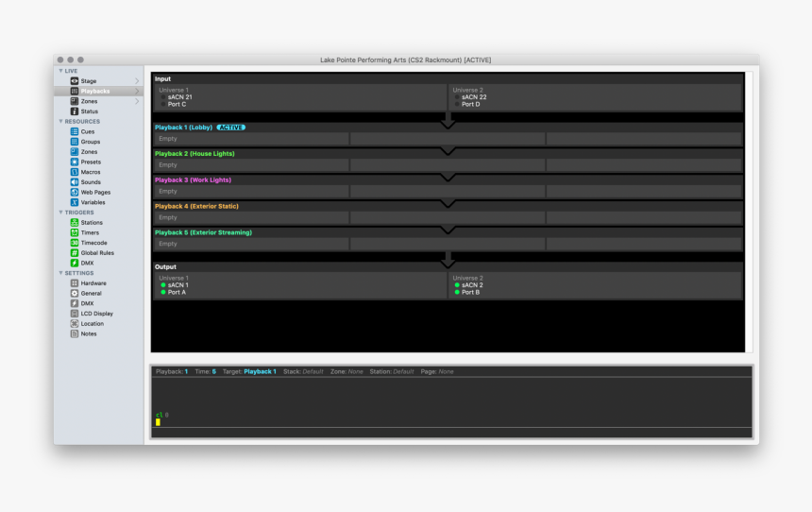The height and width of the screenshot is (512, 812).
Task: Click the Port D input indicator
Action: click(x=457, y=104)
